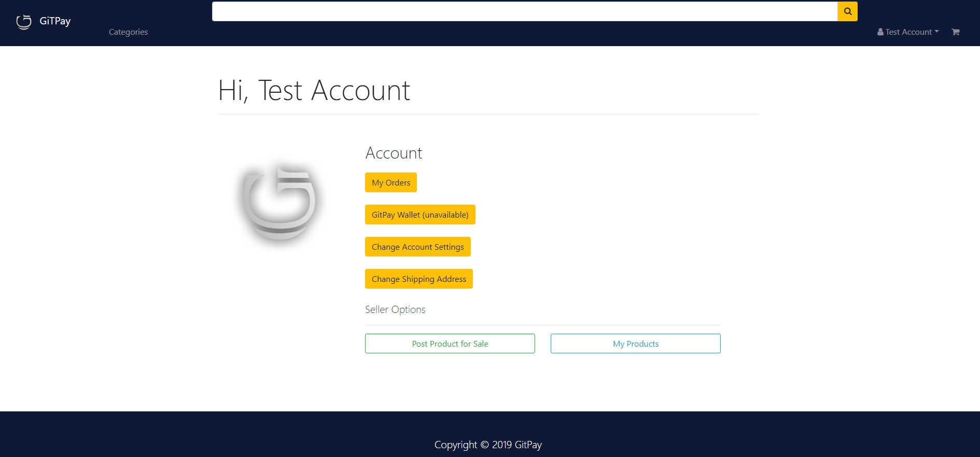980x457 pixels.
Task: Click the 'Seller Options' heading
Action: tap(395, 309)
